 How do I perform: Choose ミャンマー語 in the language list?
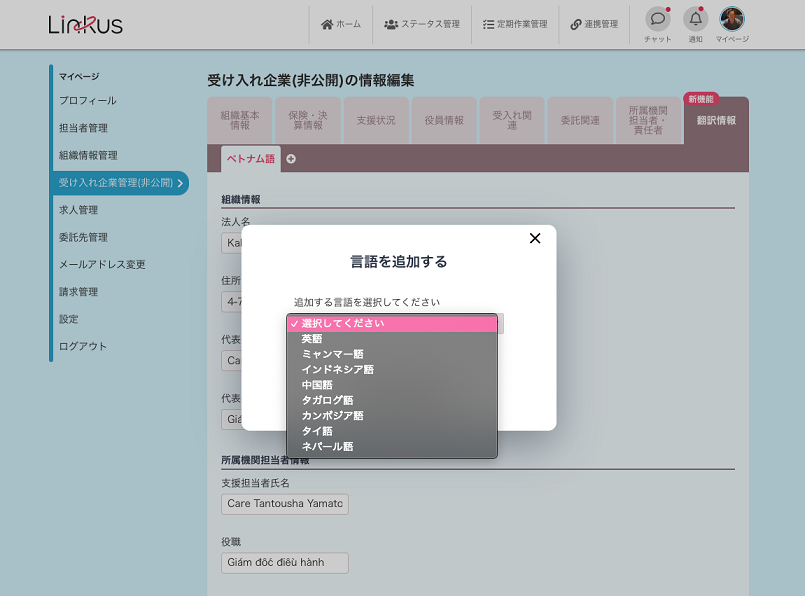[x=332, y=354]
